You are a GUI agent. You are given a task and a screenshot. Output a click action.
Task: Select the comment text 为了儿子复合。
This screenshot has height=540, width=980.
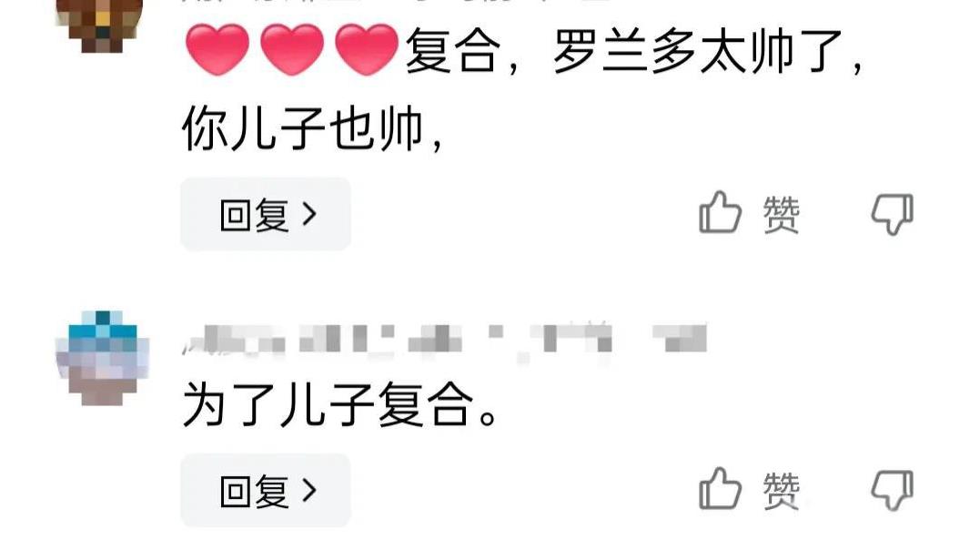340,405
